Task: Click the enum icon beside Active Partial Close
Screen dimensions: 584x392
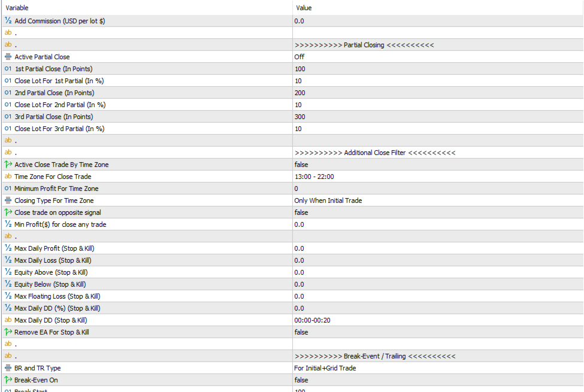Action: pyautogui.click(x=8, y=57)
